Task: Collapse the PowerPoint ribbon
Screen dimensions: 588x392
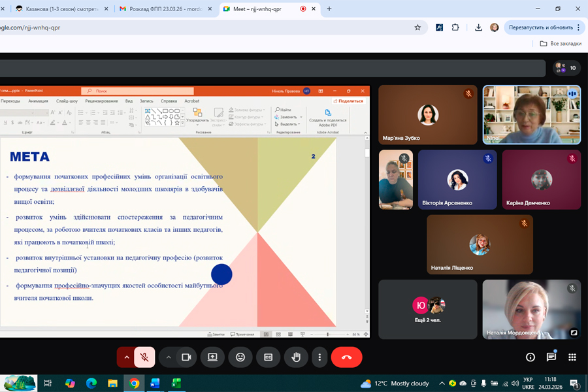Action: point(366,133)
